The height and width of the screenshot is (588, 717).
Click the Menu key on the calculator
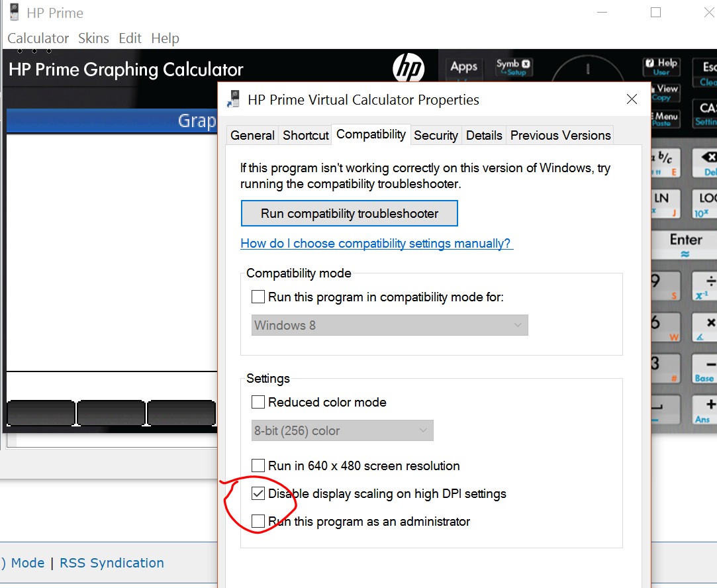[665, 119]
